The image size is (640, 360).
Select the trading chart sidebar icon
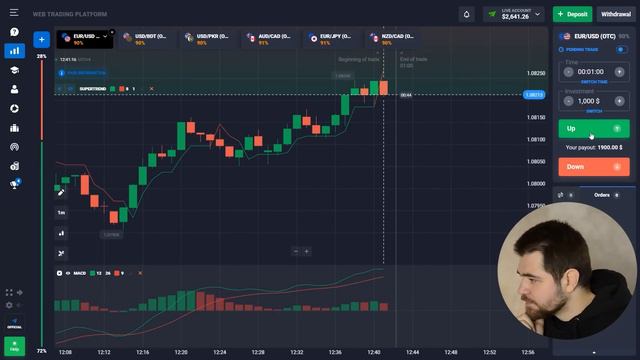click(14, 51)
